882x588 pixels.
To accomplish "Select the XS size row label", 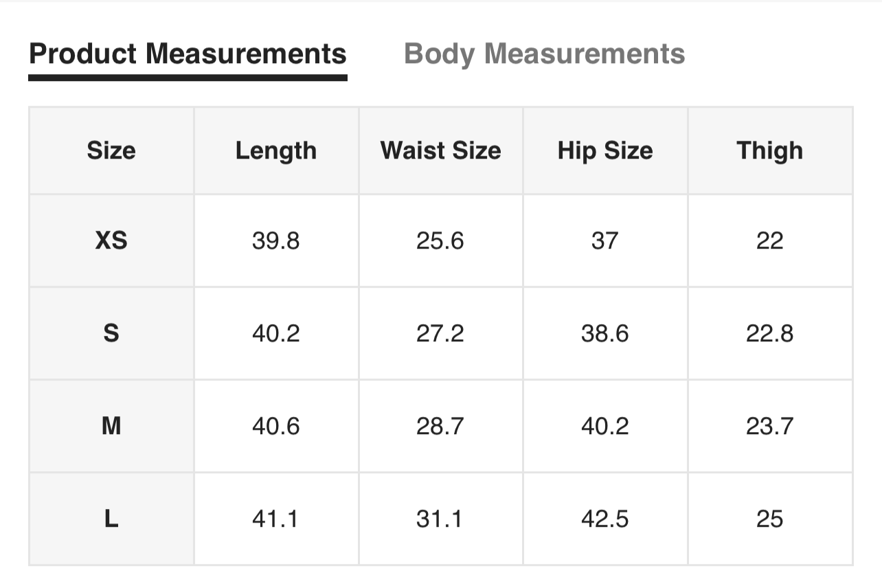I will [x=111, y=240].
